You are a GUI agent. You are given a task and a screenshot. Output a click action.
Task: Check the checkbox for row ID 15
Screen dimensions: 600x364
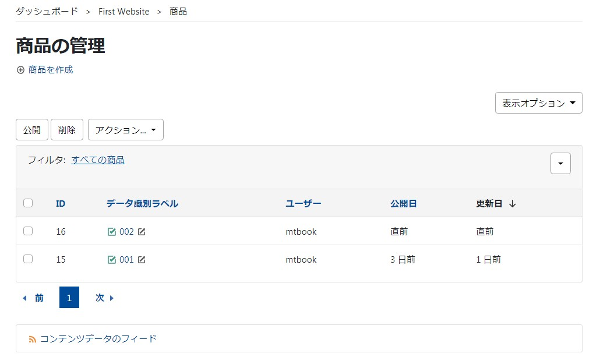pyautogui.click(x=28, y=259)
